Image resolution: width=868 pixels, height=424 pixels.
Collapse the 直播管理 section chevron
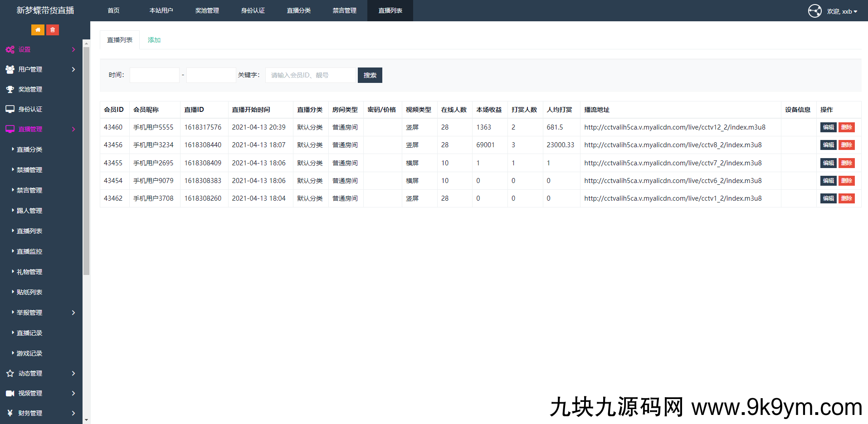(73, 129)
